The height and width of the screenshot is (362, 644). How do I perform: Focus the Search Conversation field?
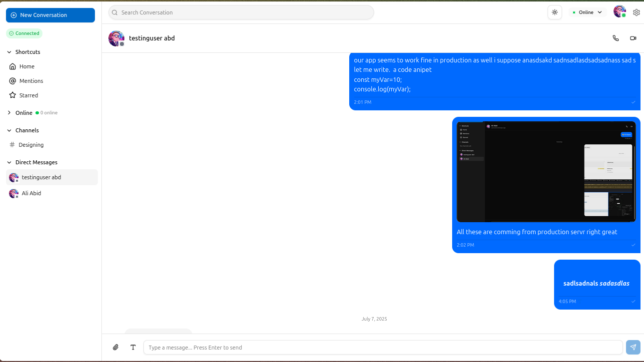click(241, 12)
